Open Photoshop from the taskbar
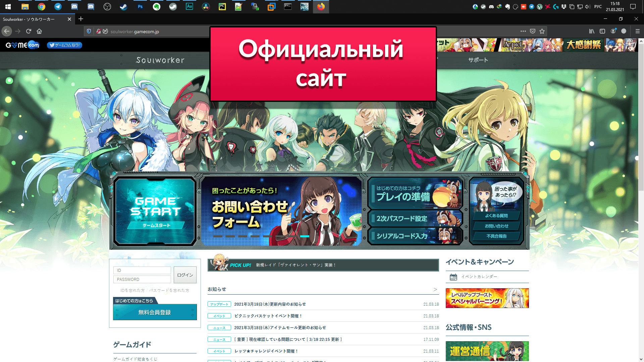The image size is (644, 362). pyautogui.click(x=140, y=7)
